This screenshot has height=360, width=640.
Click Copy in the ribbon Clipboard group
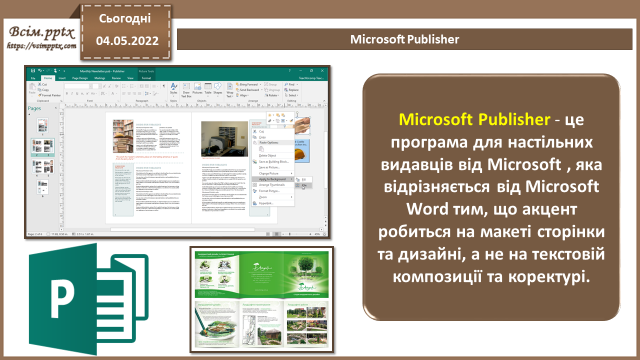tap(43, 90)
